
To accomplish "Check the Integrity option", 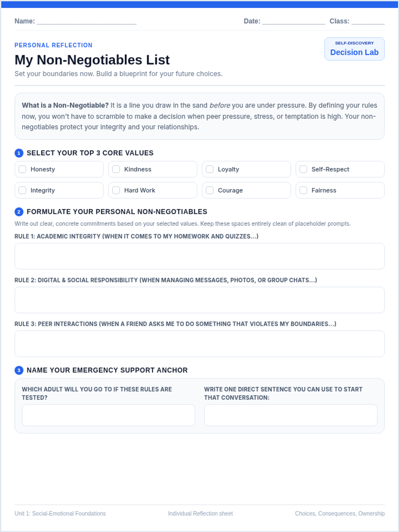I will 22,190.
